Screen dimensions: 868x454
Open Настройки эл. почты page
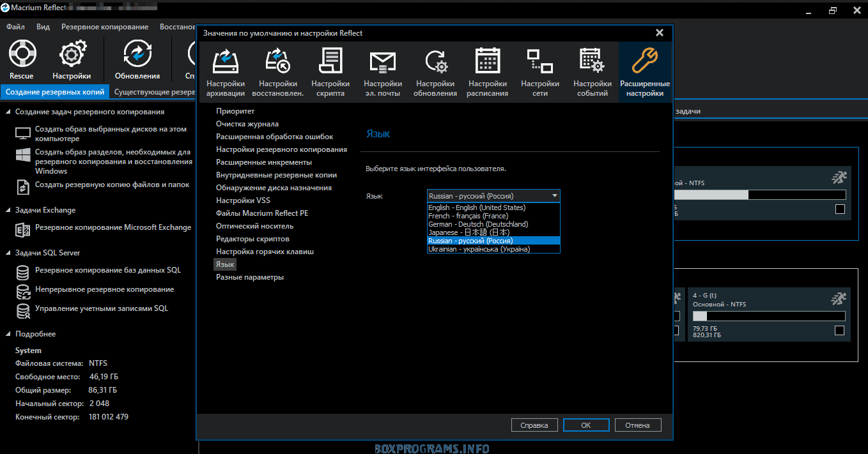(x=383, y=73)
